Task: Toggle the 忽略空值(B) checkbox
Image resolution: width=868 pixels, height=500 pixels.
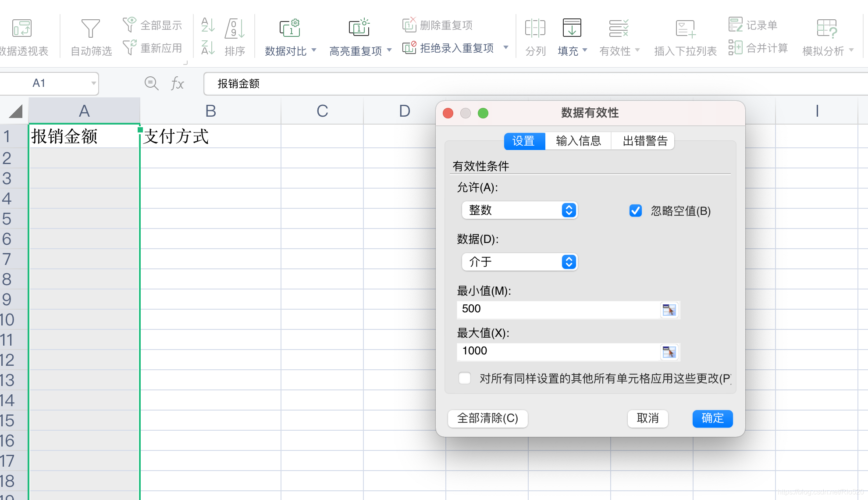Action: click(x=636, y=211)
